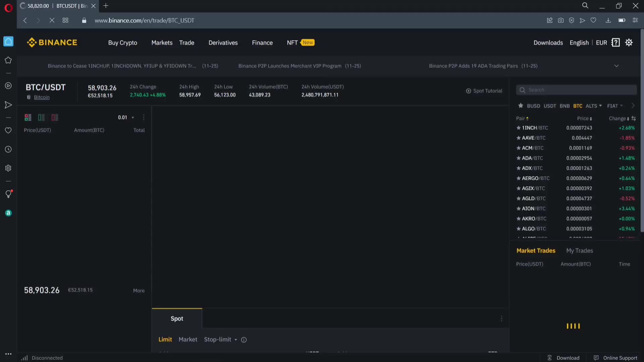This screenshot has height=362, width=644.
Task: Switch Change column to volume toggle
Action: coord(633,118)
